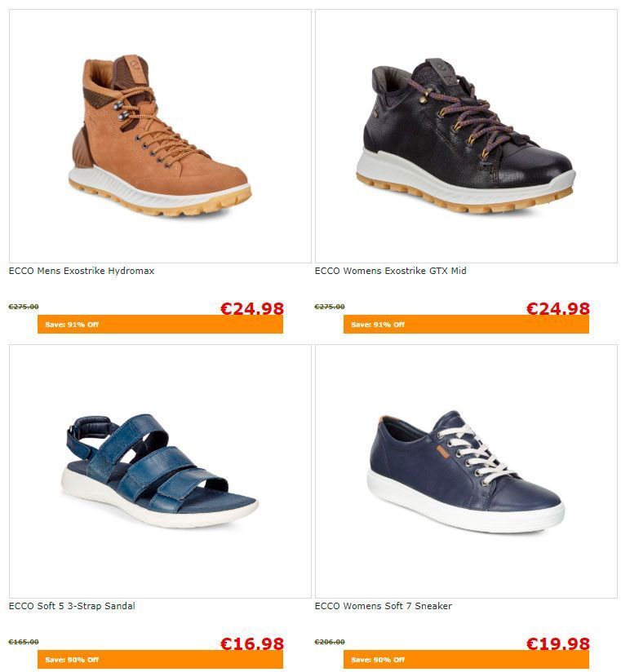Screen dimensions: 630x672
Task: Open the blue 3-Strap Sandal image
Action: [x=160, y=471]
